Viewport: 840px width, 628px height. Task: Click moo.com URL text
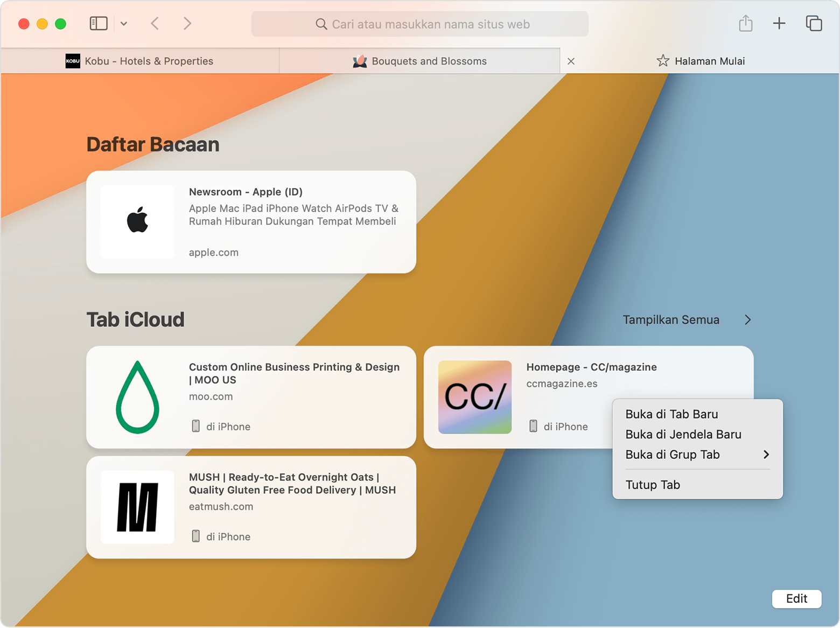211,396
